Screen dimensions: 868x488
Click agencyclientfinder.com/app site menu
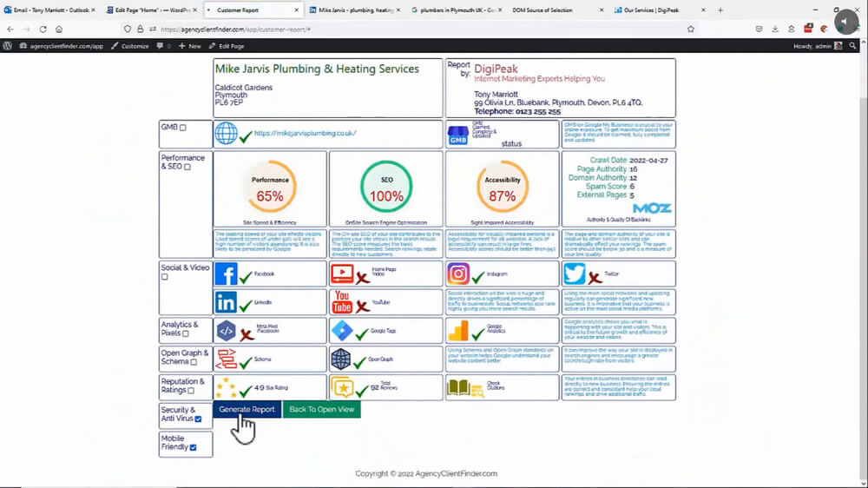coord(62,46)
